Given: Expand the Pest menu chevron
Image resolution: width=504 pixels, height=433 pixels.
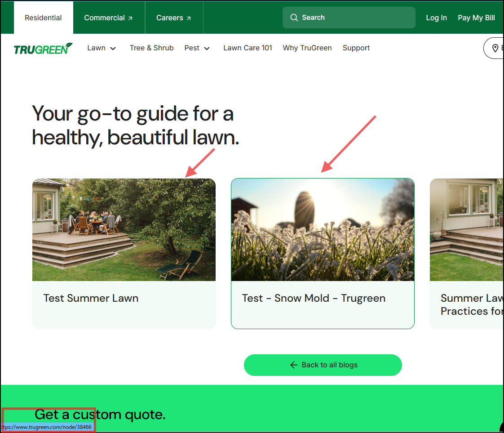Looking at the screenshot, I should coord(207,48).
